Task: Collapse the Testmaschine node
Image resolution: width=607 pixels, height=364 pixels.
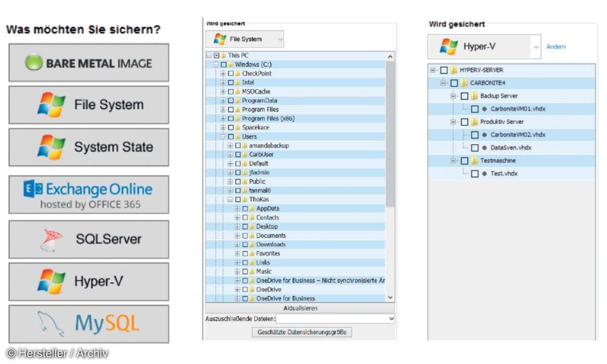Action: pos(453,161)
